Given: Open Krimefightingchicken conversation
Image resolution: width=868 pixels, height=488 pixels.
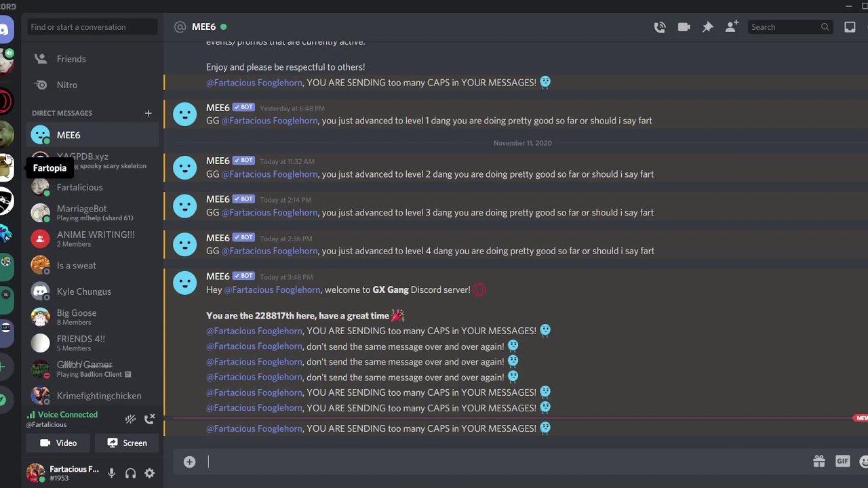Looking at the screenshot, I should point(93,395).
